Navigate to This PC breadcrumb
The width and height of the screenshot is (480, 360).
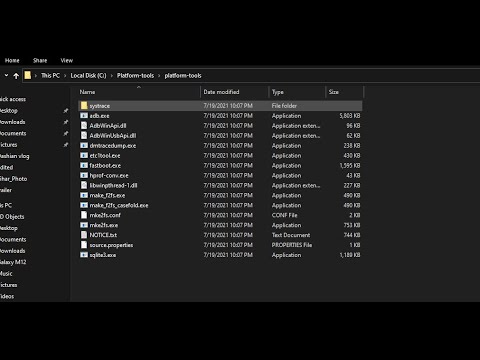pyautogui.click(x=50, y=76)
